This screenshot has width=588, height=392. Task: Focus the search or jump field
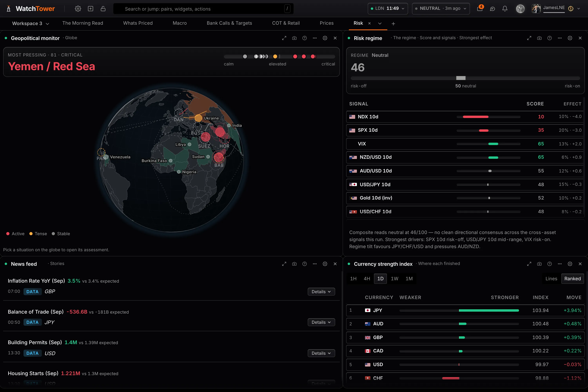click(x=203, y=9)
